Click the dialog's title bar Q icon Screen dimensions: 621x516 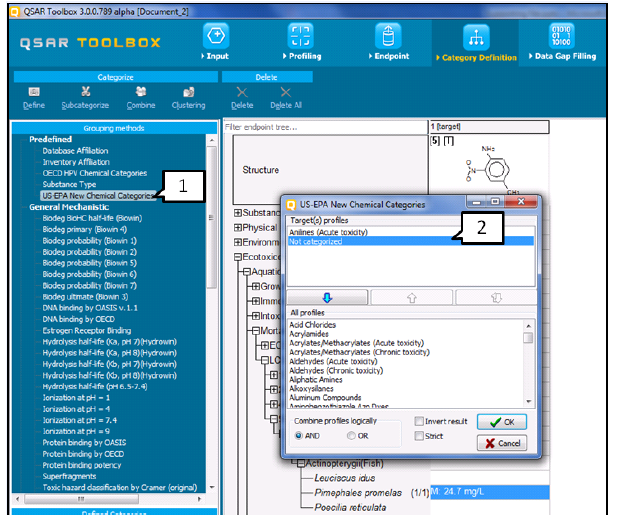[x=291, y=204]
